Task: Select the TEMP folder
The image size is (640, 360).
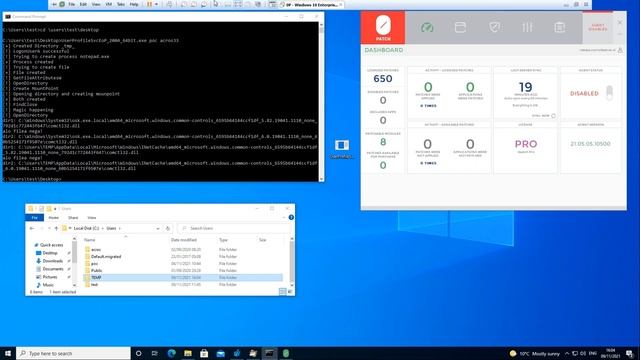Action: click(96, 278)
